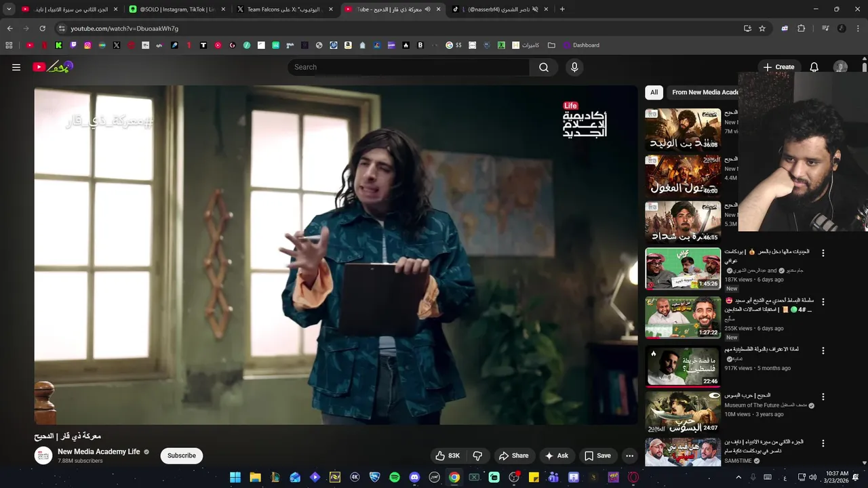Click the search magnifier button
This screenshot has width=868, height=488.
(544, 67)
